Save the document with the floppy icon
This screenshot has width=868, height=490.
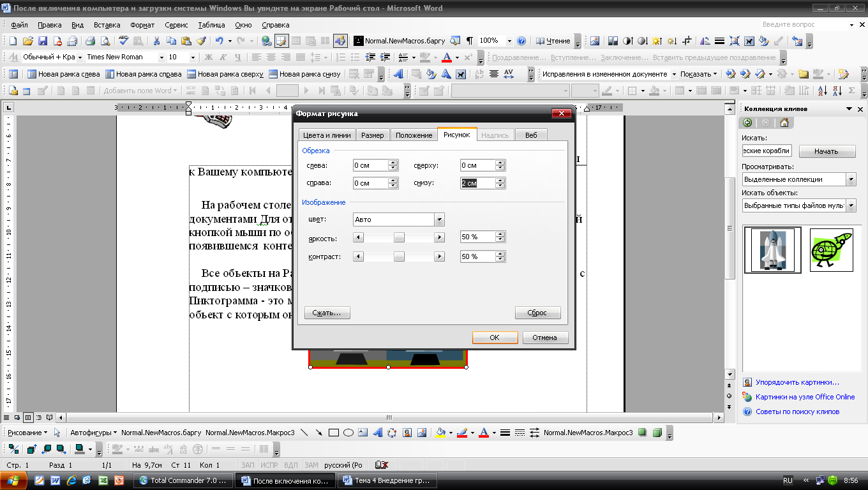43,41
